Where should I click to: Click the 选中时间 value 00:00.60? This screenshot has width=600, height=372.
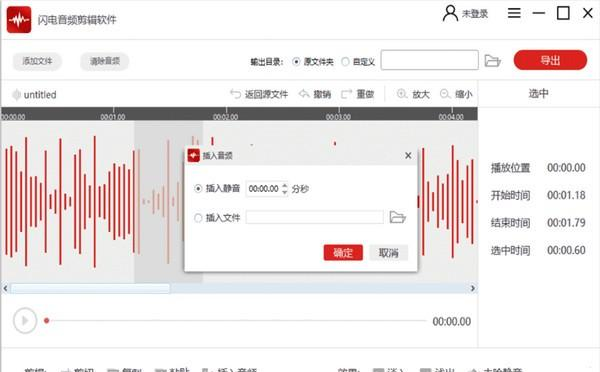(x=566, y=250)
